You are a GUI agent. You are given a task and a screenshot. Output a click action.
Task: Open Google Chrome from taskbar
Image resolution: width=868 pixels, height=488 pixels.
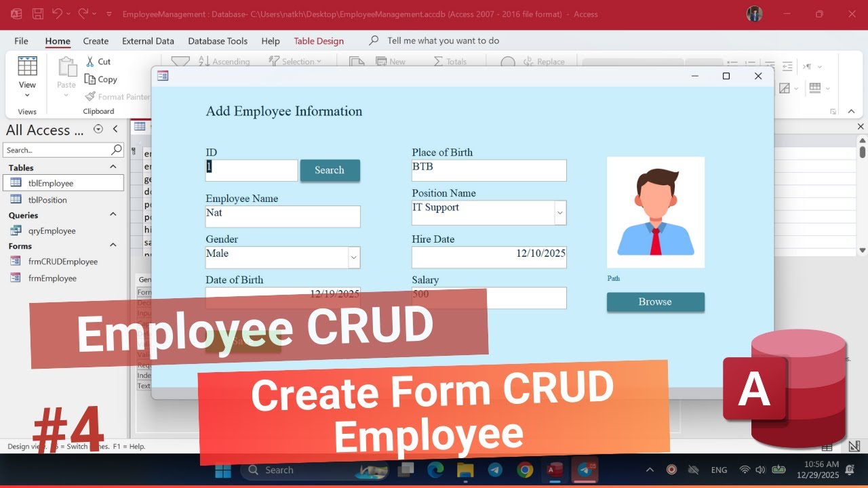[x=525, y=470]
